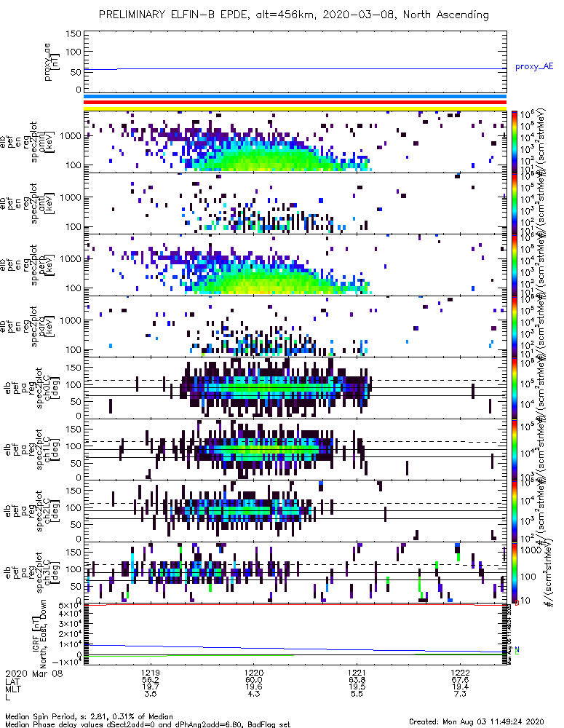Click the 5×10⁴ tick on IGRF axis
The width and height of the screenshot is (564, 728).
coord(70,606)
